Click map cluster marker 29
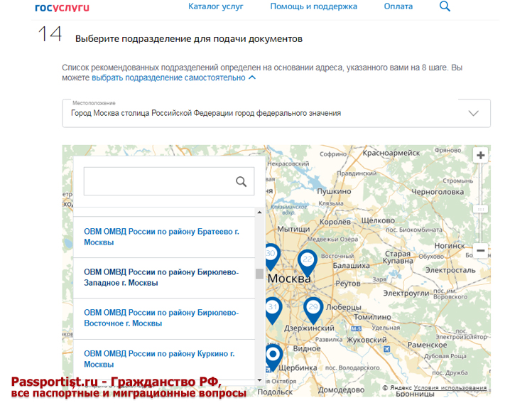The height and width of the screenshot is (403, 532). tap(313, 311)
